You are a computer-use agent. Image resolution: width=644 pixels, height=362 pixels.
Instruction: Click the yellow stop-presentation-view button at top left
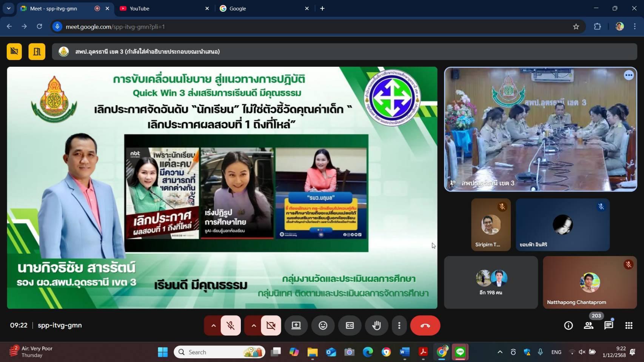tap(14, 52)
